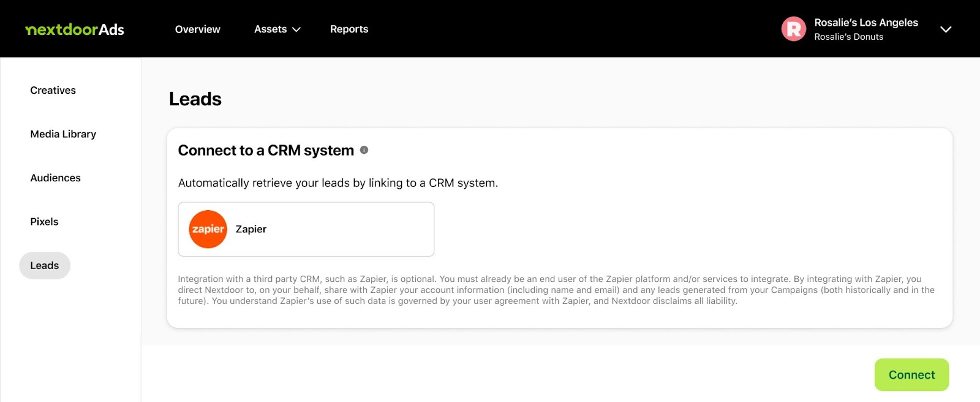This screenshot has height=402, width=980.
Task: Click the Zapier integration disclaimer paragraph
Action: 556,290
